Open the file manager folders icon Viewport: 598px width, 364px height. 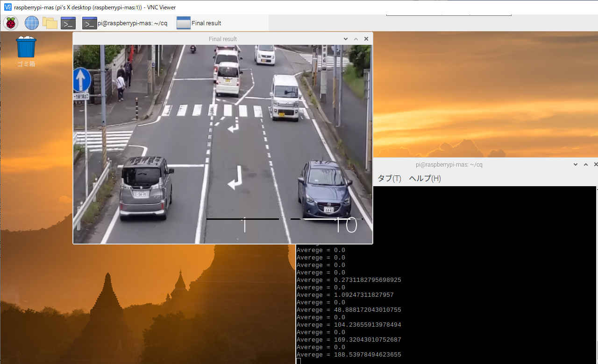50,23
